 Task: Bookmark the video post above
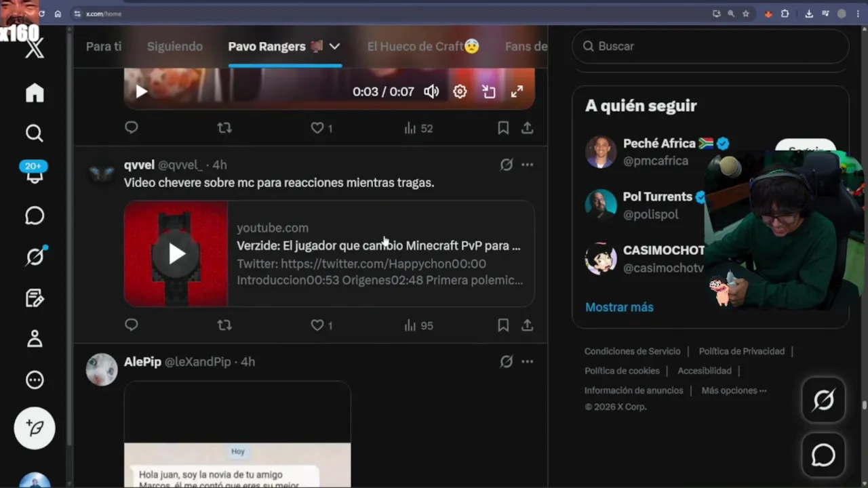tap(503, 127)
